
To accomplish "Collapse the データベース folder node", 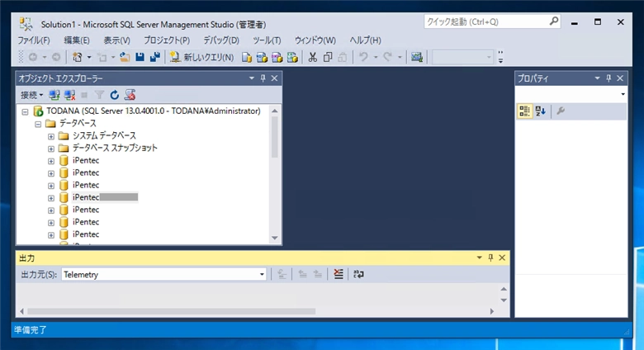I will click(x=38, y=124).
